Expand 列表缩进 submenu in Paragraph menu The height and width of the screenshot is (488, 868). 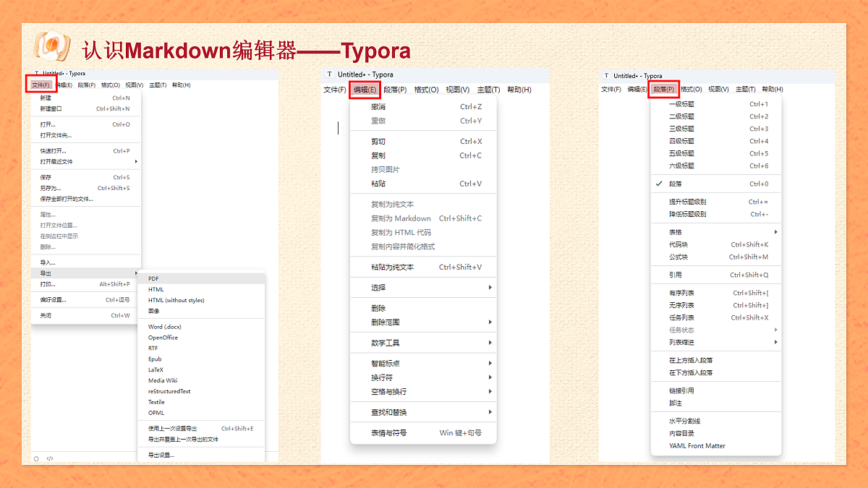pyautogui.click(x=718, y=343)
